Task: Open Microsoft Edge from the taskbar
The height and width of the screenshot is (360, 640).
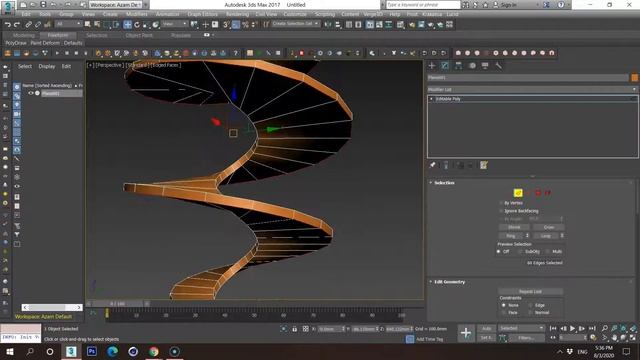Action: pos(113,351)
